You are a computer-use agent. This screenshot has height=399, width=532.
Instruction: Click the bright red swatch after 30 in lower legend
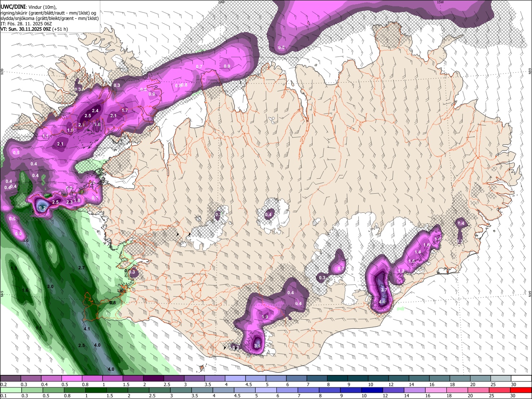point(520,390)
